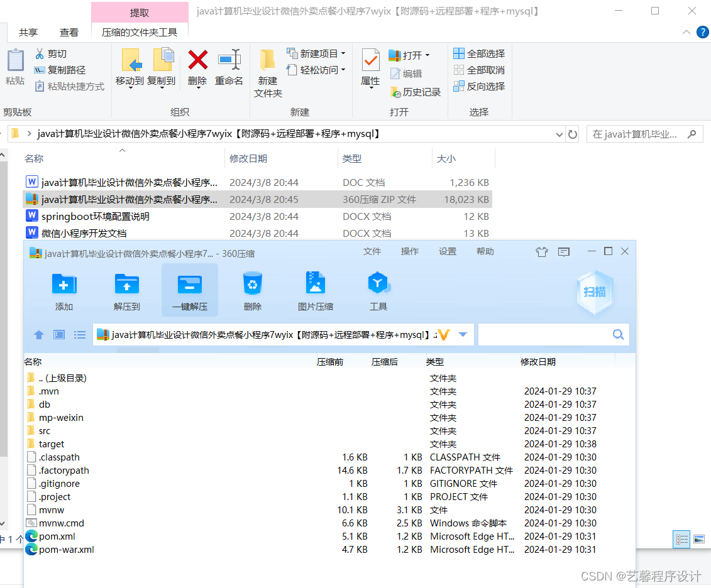The image size is (711, 588).
Task: Click the Paste (粘贴) clipboard icon
Action: (16, 60)
